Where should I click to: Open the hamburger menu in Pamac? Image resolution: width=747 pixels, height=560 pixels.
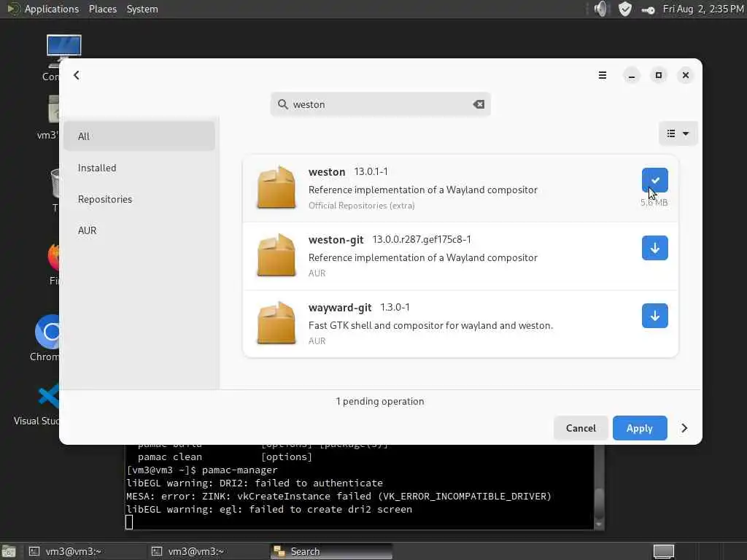pos(602,75)
